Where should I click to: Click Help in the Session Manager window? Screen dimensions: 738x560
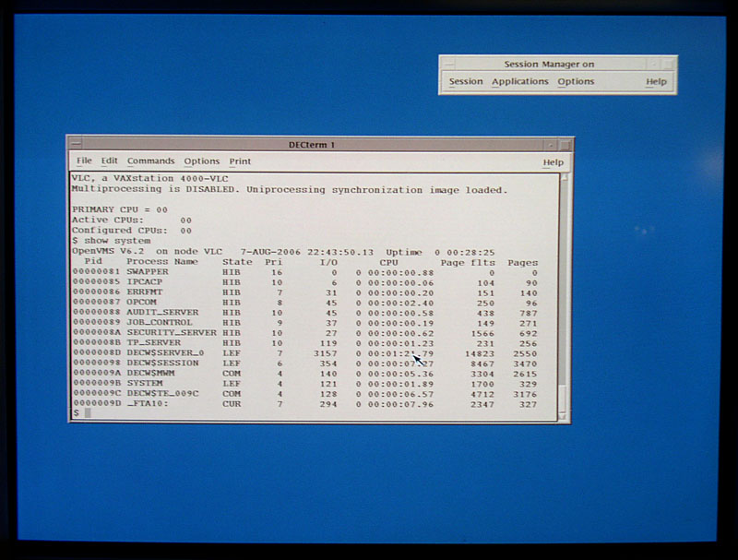[656, 81]
